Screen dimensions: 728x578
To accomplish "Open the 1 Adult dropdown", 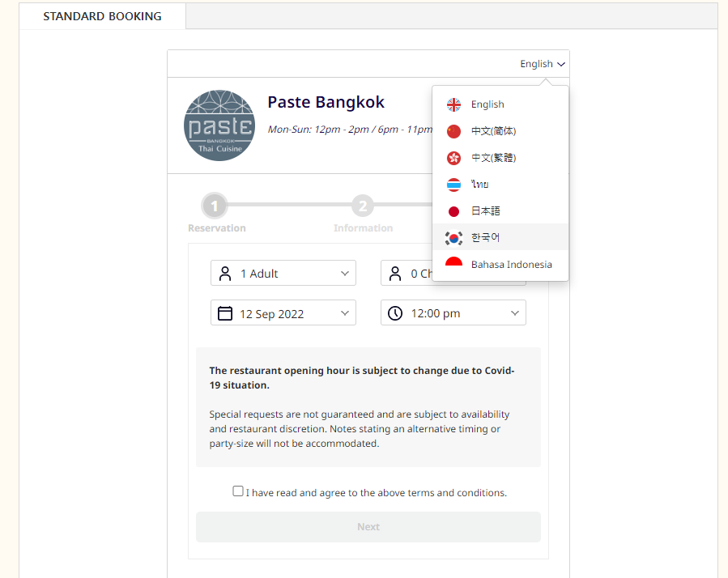I will [283, 273].
